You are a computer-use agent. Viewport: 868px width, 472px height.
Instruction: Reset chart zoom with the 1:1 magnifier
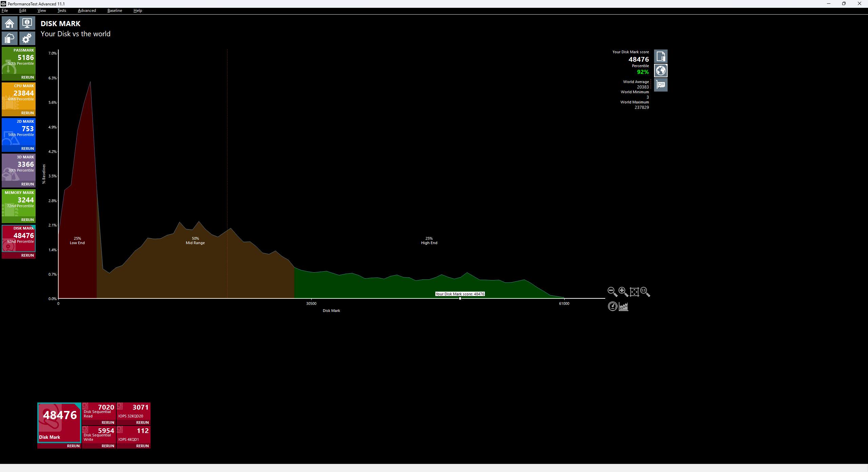click(x=645, y=292)
